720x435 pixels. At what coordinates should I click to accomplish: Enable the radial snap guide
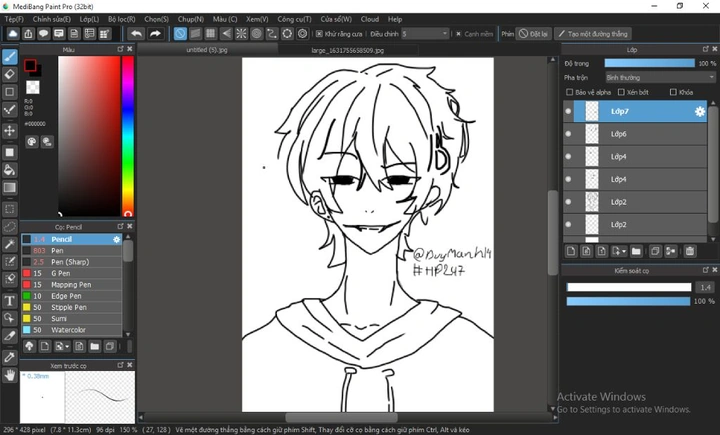[241, 34]
